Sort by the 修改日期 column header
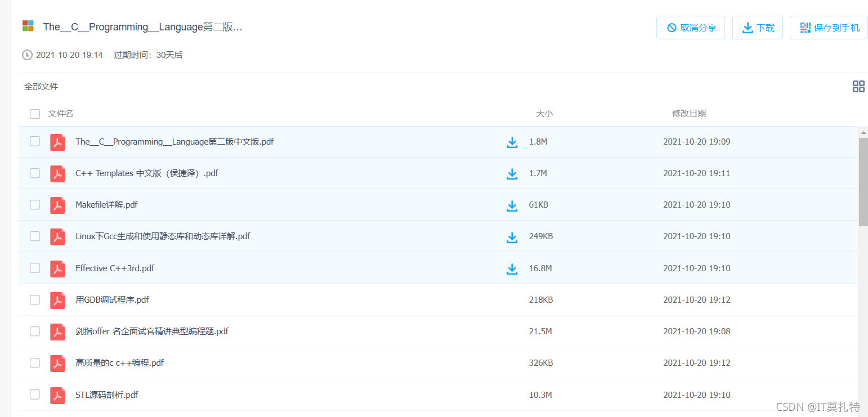The image size is (868, 417). click(689, 114)
